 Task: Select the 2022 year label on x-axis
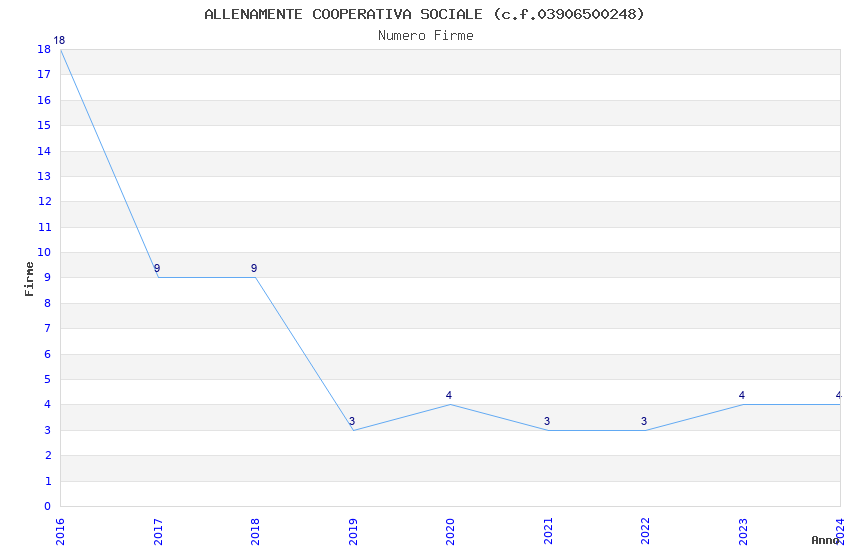[x=645, y=531]
